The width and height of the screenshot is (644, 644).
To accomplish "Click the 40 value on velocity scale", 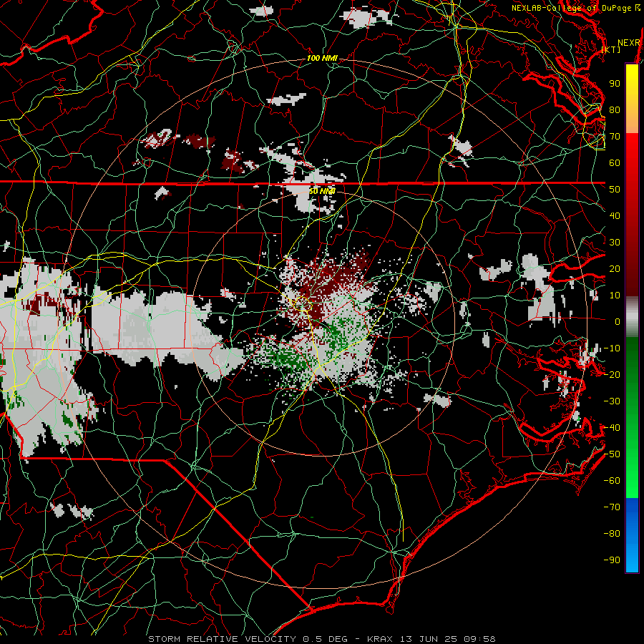I will click(x=615, y=215).
